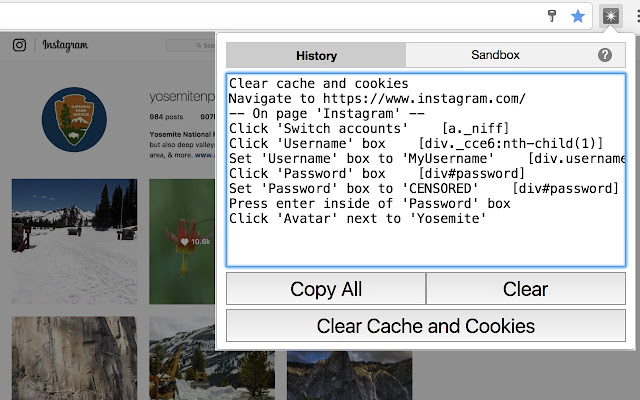Viewport: 640px width, 400px height.
Task: Click the Copy All button
Action: (326, 289)
